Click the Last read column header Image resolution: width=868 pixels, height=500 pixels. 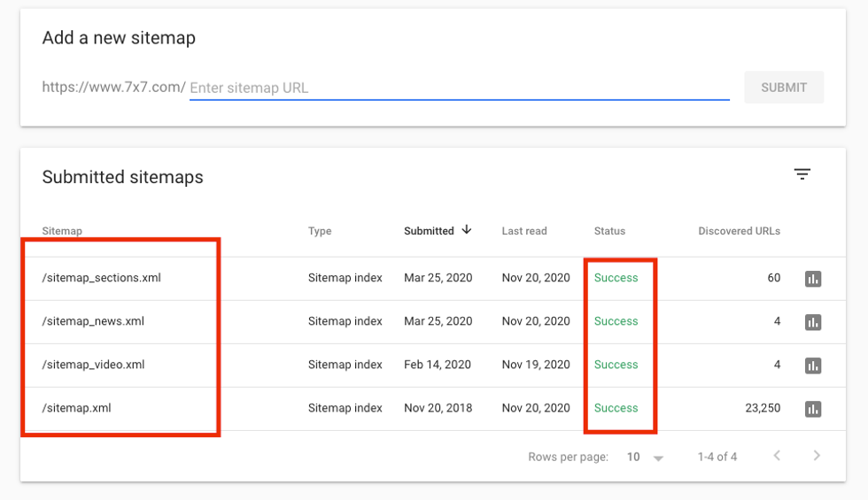pos(524,231)
